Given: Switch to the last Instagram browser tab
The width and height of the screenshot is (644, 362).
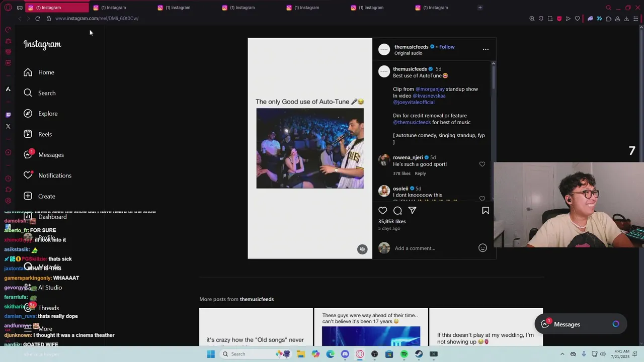Looking at the screenshot, I should (x=443, y=8).
